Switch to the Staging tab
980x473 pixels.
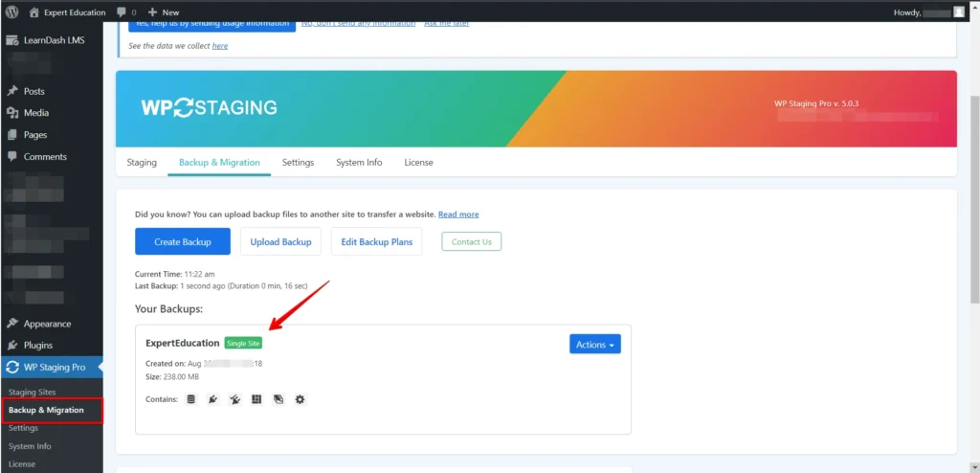click(x=142, y=162)
